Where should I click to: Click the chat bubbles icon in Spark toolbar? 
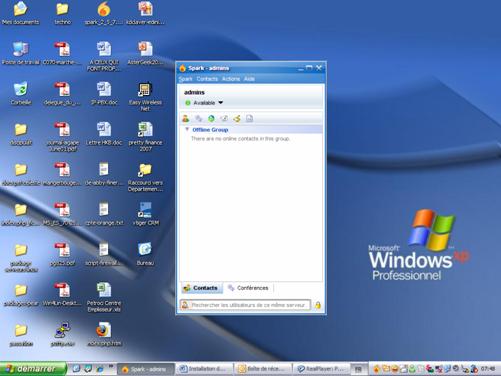click(x=199, y=118)
